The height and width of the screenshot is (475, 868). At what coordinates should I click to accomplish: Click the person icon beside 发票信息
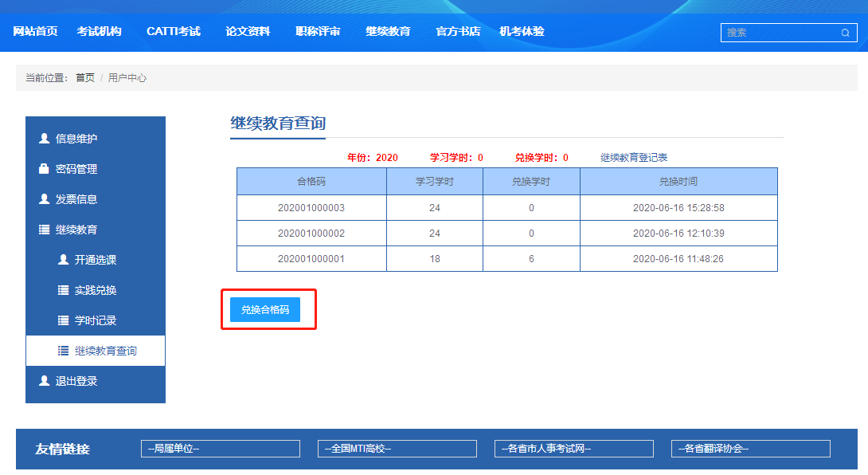point(44,199)
